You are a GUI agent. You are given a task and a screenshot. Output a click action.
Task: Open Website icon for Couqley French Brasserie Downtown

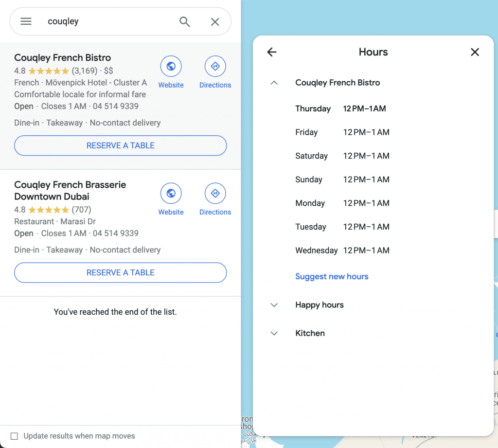pos(171,193)
